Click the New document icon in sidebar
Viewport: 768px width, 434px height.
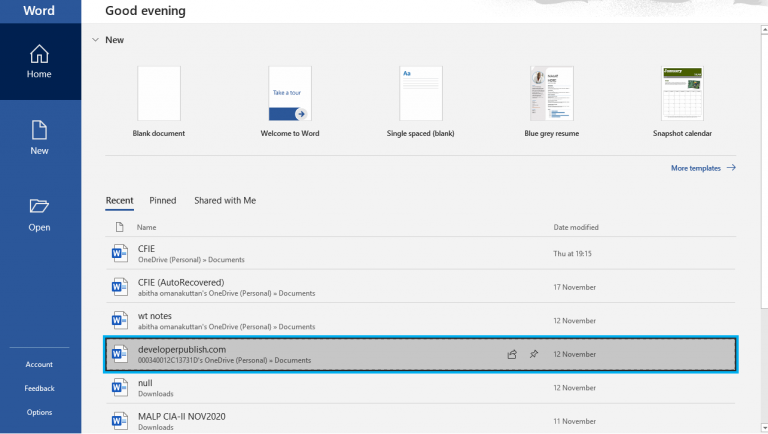pos(39,131)
